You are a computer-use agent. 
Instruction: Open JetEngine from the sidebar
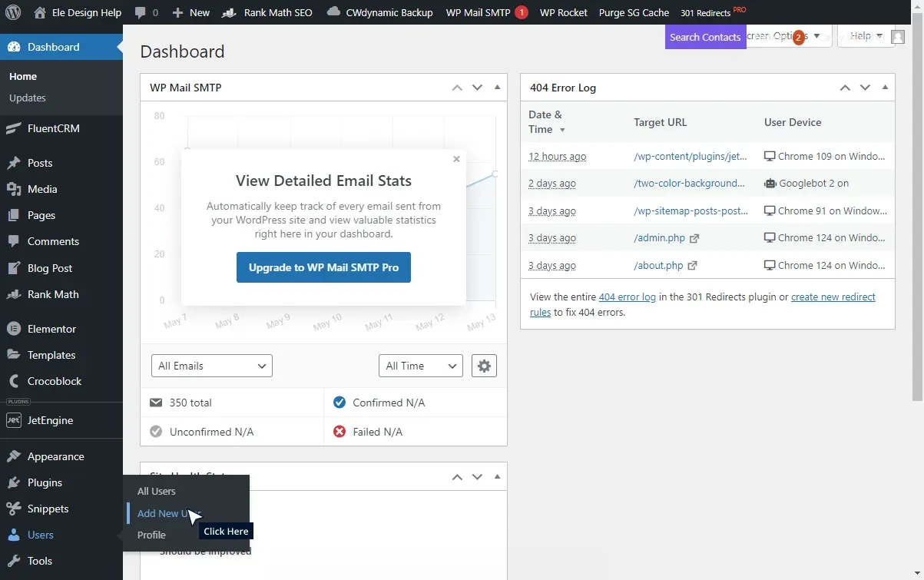pos(13,420)
